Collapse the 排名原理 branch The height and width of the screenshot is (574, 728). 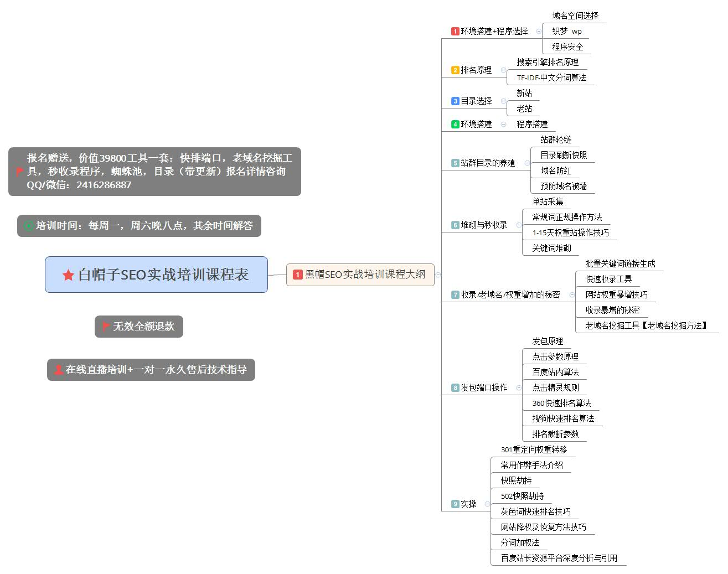coord(503,70)
